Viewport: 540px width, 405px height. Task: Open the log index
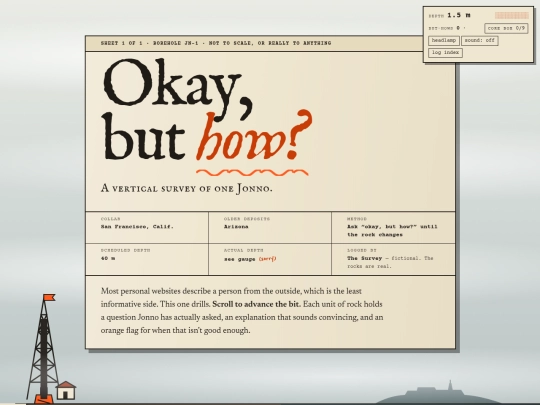(445, 53)
